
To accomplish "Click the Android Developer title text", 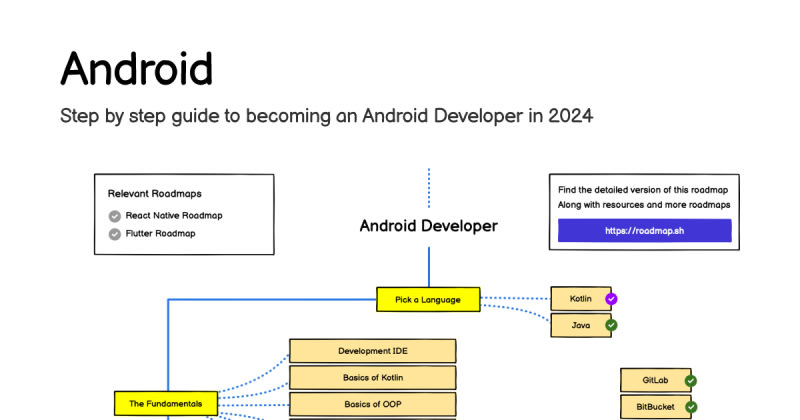I will click(x=429, y=226).
